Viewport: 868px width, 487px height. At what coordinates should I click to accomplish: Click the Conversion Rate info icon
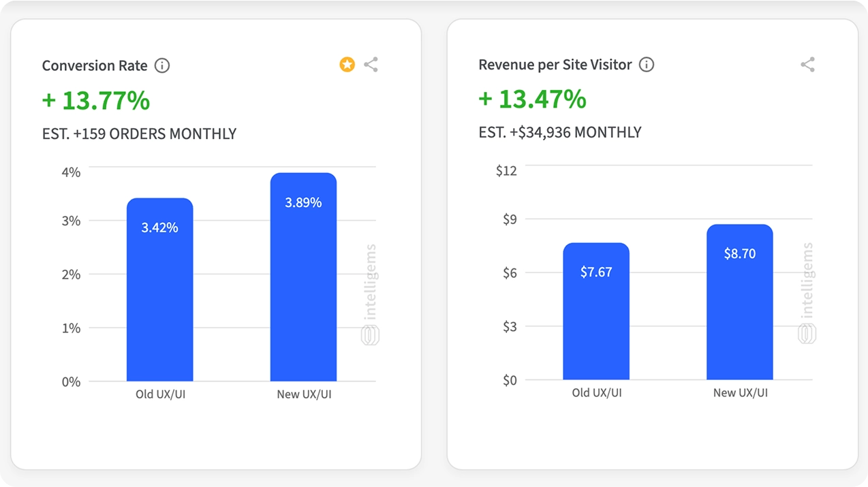pyautogui.click(x=162, y=65)
